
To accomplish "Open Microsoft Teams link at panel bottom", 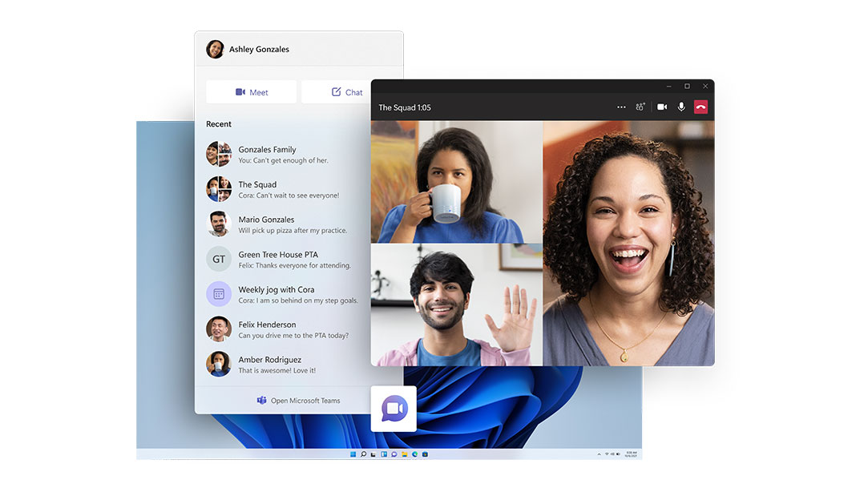I will (298, 401).
